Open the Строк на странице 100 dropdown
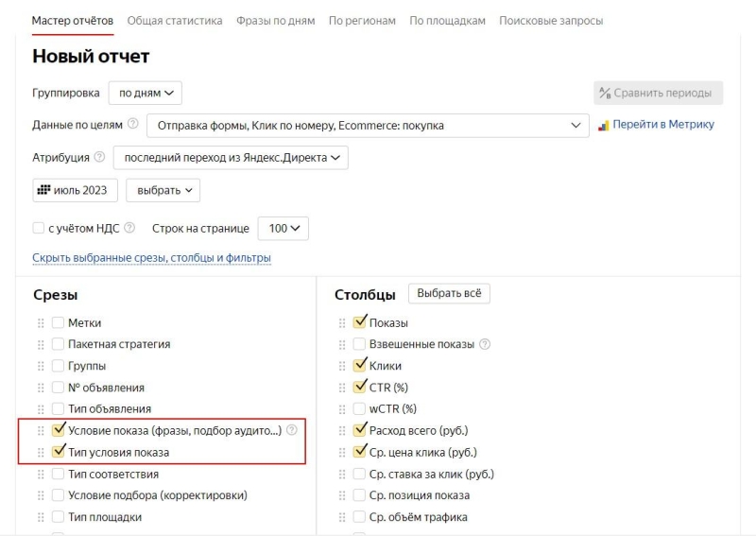The height and width of the screenshot is (536, 756). pyautogui.click(x=283, y=228)
